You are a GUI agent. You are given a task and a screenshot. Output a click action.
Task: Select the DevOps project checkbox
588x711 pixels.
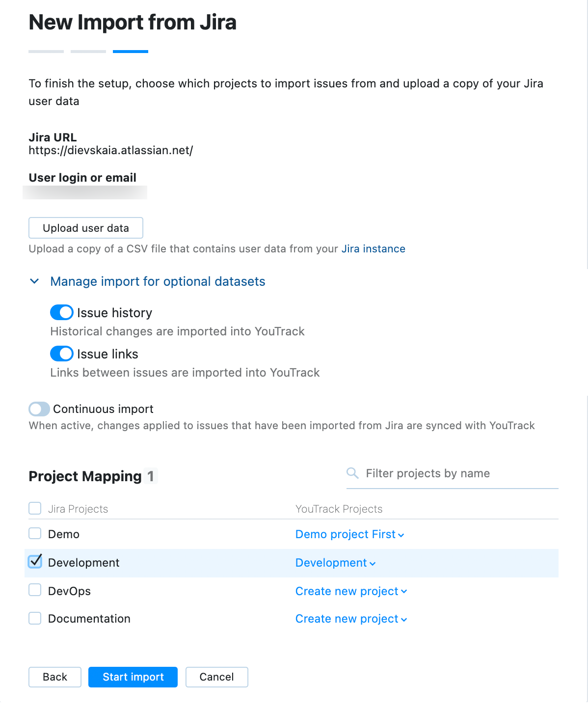point(34,590)
